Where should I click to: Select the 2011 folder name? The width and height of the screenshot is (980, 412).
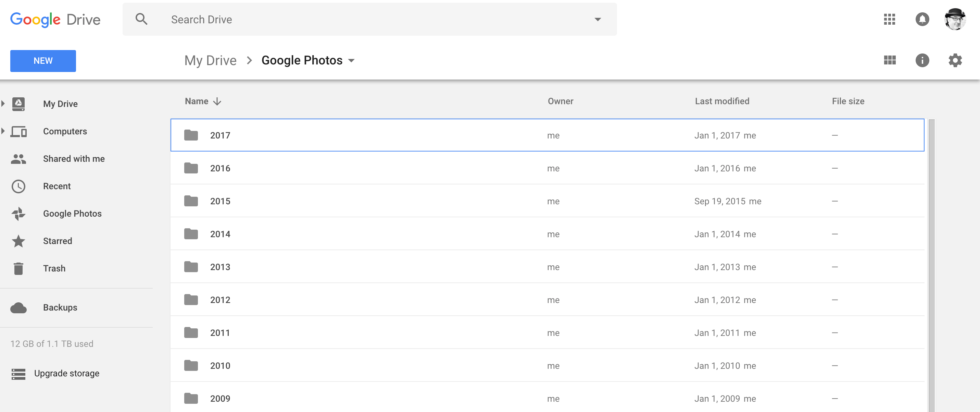click(x=220, y=333)
